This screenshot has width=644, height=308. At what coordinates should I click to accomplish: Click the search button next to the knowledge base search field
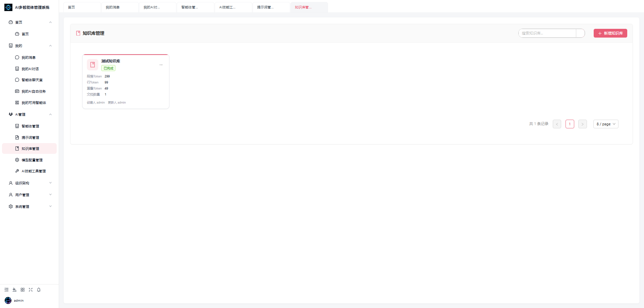(x=580, y=33)
